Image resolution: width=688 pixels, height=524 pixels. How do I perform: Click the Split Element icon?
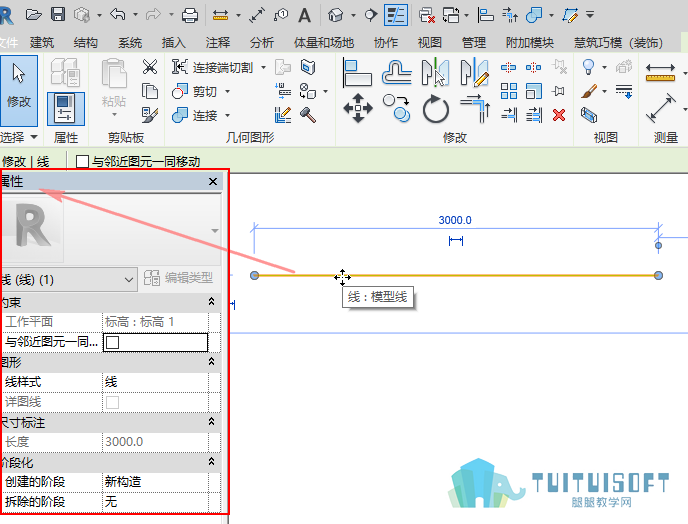pos(509,67)
